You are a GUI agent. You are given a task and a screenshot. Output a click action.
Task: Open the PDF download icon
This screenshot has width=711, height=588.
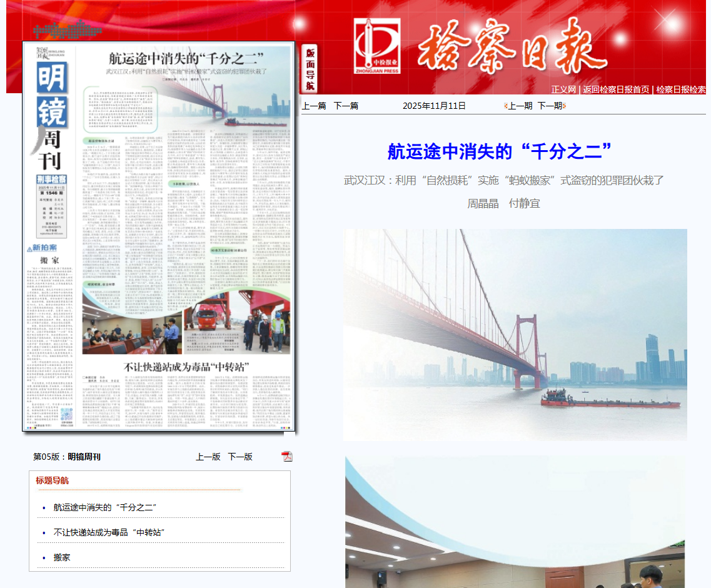(286, 457)
